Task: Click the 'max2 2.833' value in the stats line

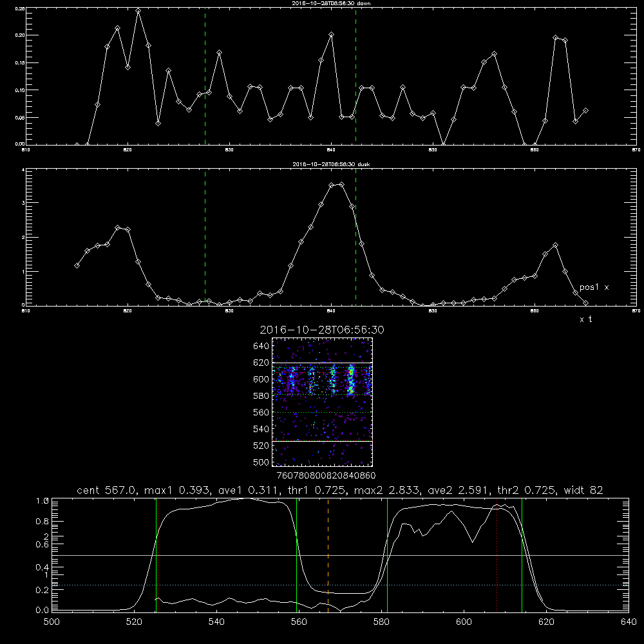Action: click(x=387, y=490)
